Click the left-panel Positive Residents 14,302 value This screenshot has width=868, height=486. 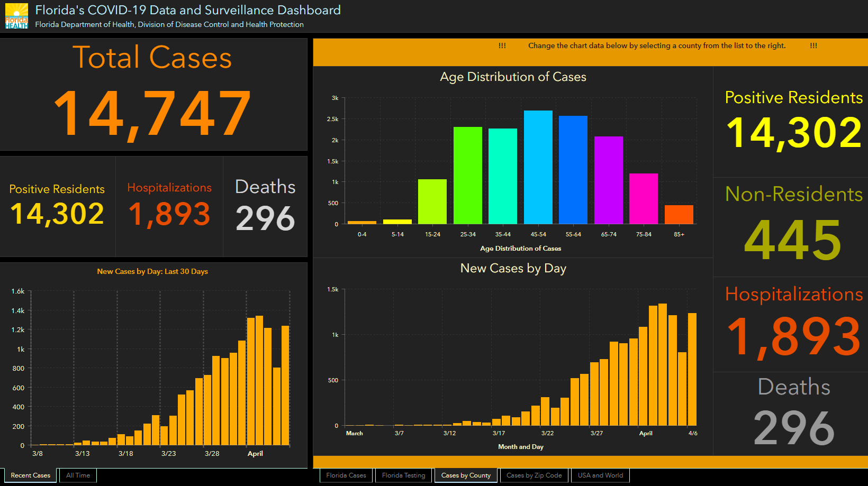click(x=57, y=214)
